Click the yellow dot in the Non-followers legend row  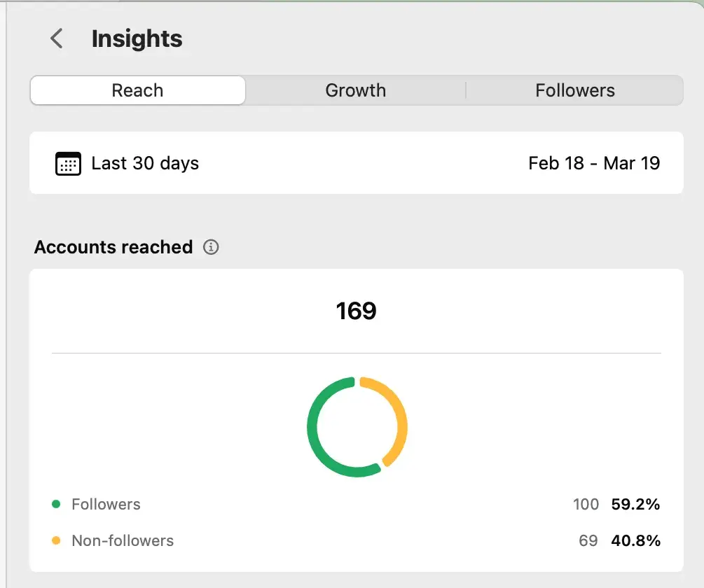pyautogui.click(x=56, y=540)
